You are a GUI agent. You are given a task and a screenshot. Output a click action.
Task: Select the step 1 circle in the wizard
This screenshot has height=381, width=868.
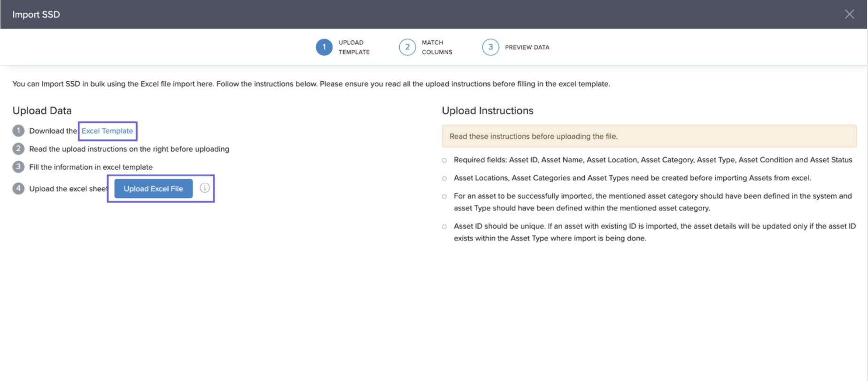tap(324, 47)
